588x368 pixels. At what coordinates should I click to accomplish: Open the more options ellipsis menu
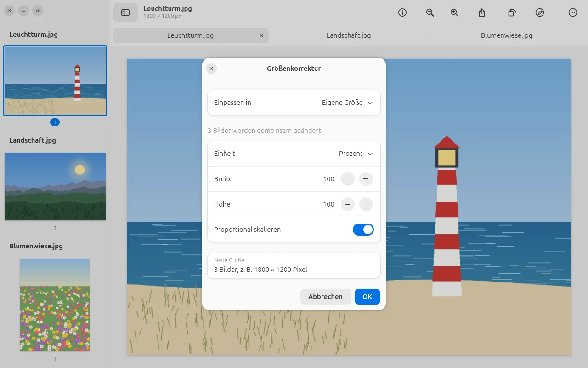(573, 12)
